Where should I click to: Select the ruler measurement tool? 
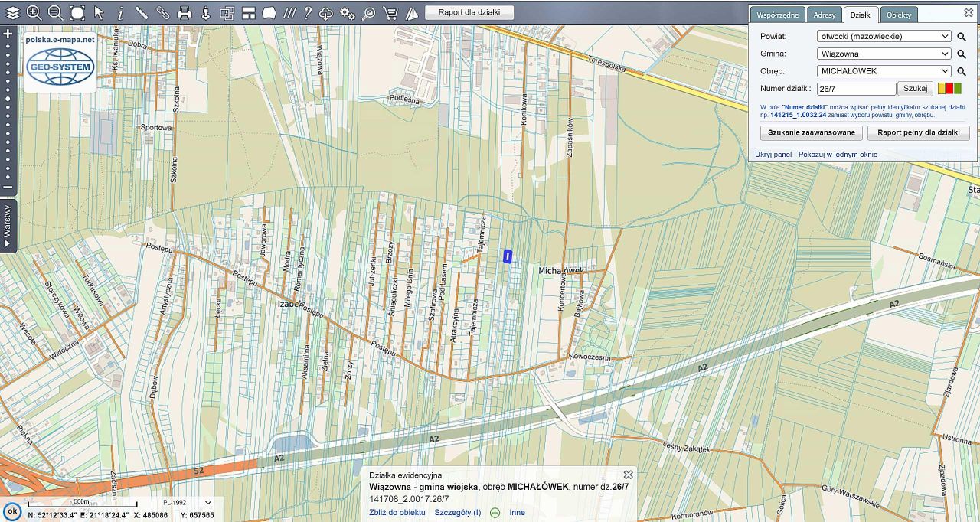pos(142,12)
